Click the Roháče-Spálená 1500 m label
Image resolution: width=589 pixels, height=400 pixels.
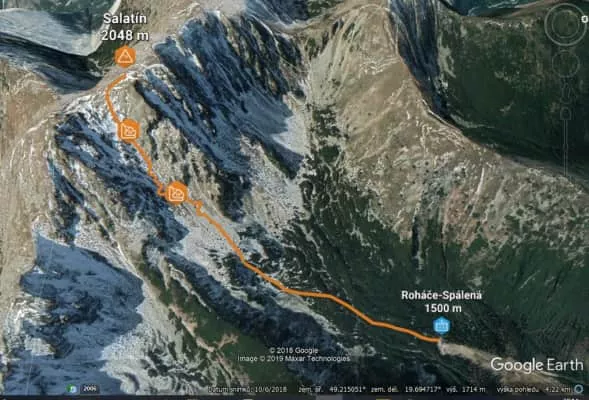(442, 301)
